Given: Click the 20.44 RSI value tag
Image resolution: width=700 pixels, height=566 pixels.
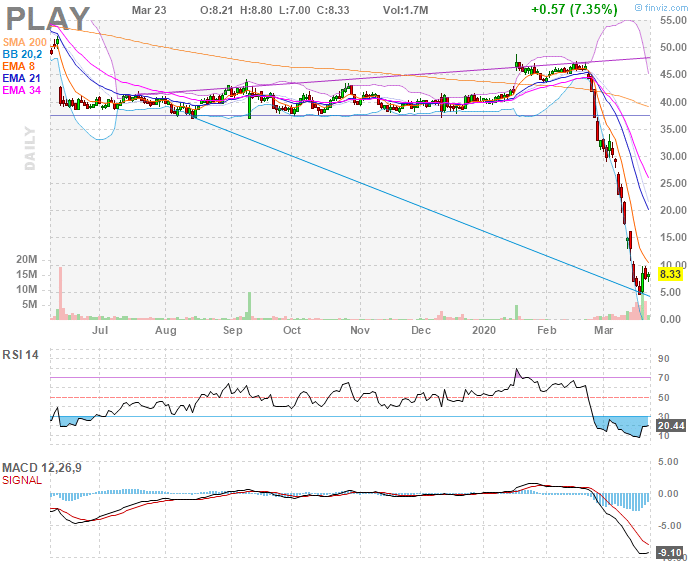Looking at the screenshot, I should [671, 426].
